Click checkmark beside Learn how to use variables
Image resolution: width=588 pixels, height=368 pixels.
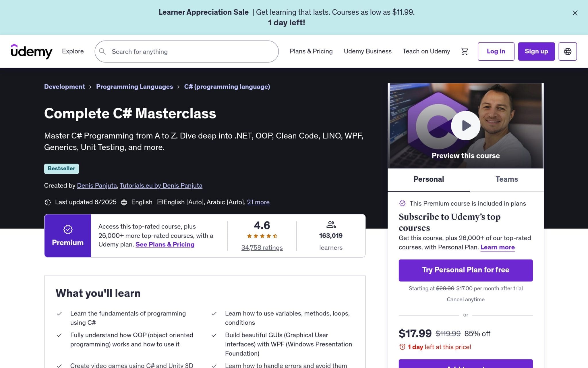(x=214, y=314)
